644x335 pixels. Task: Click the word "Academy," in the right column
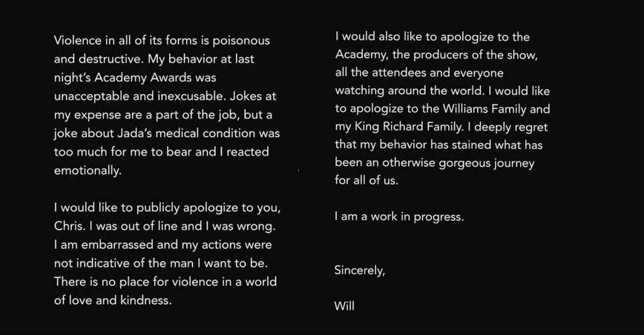tap(361, 54)
